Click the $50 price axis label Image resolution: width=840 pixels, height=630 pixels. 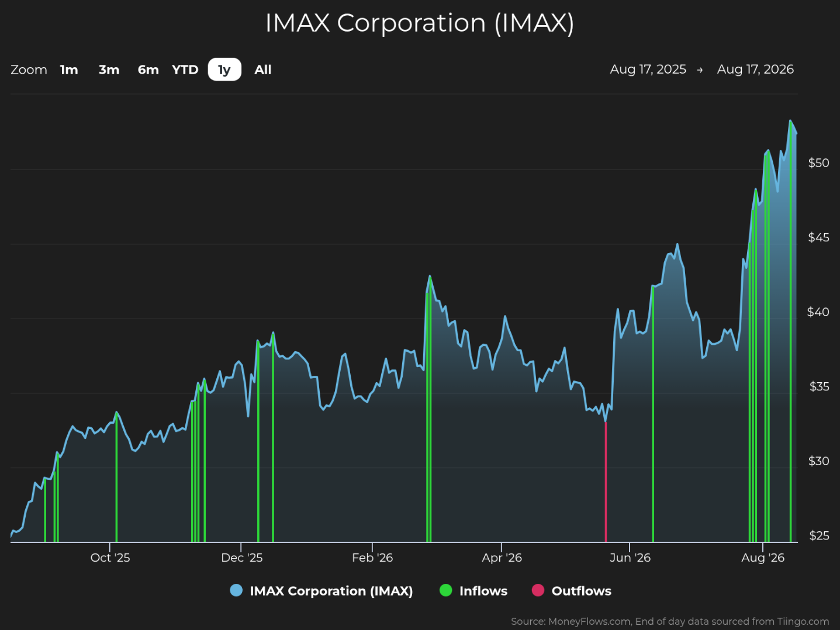click(x=818, y=162)
